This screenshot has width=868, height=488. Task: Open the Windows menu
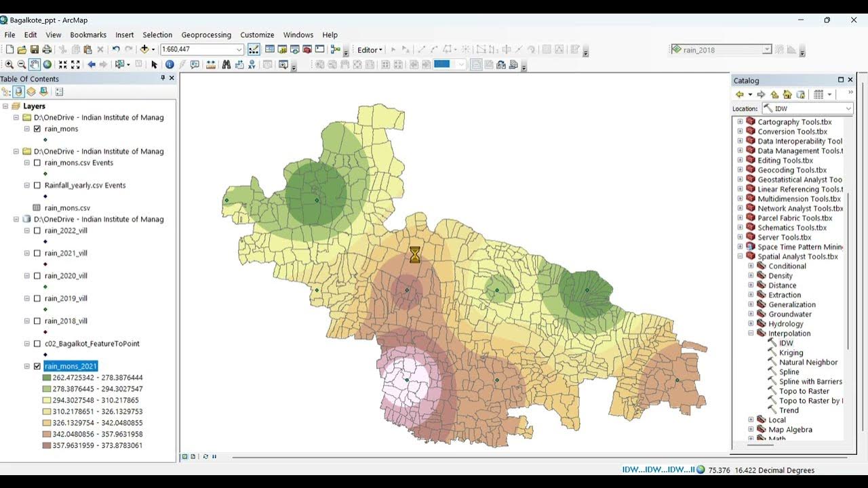(x=298, y=35)
